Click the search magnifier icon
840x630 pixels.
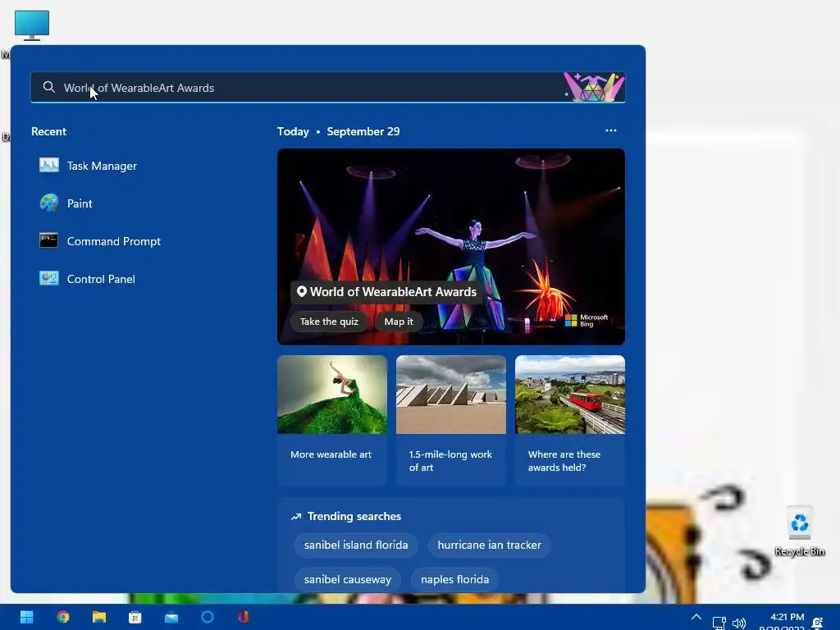[x=48, y=87]
